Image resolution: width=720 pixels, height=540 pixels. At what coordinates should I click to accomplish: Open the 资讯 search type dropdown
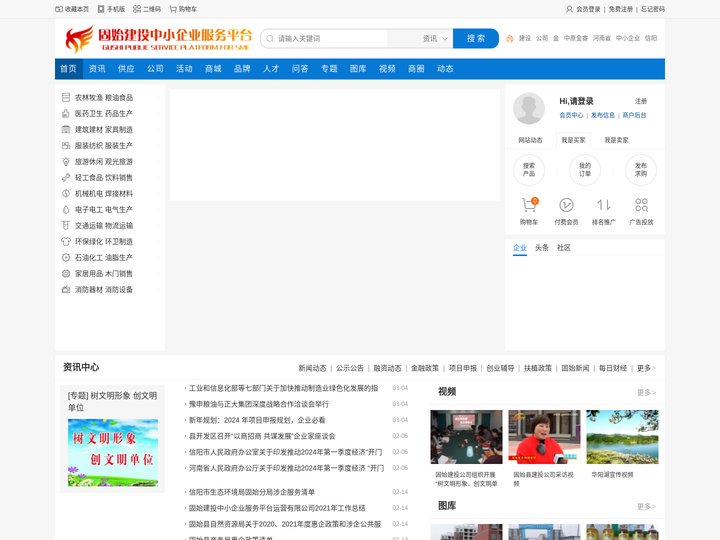click(435, 39)
